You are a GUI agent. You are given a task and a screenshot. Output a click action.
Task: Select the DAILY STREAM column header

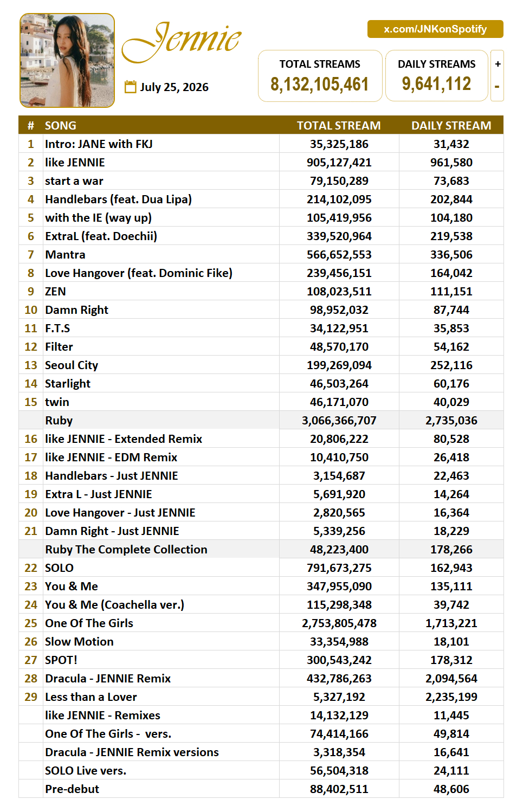[x=451, y=125]
